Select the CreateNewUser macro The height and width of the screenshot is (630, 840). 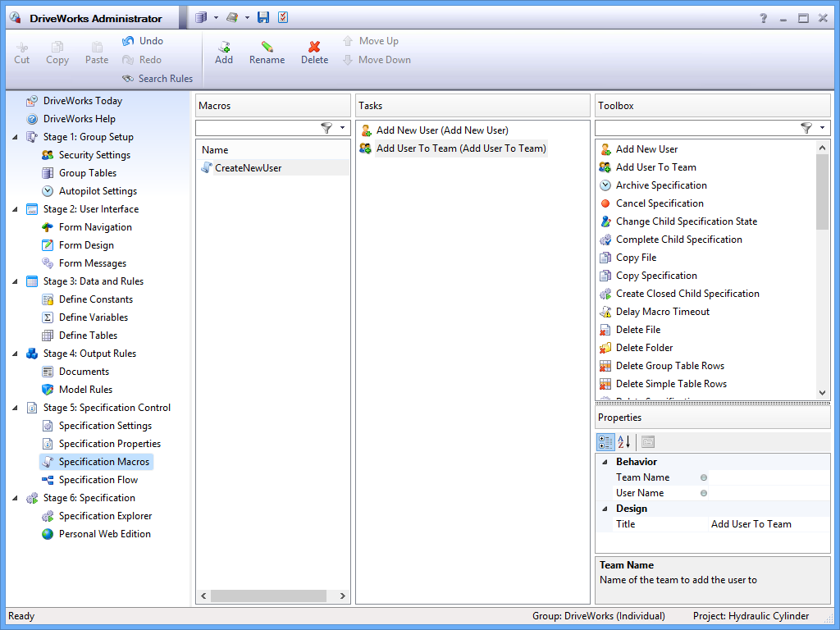pos(273,167)
